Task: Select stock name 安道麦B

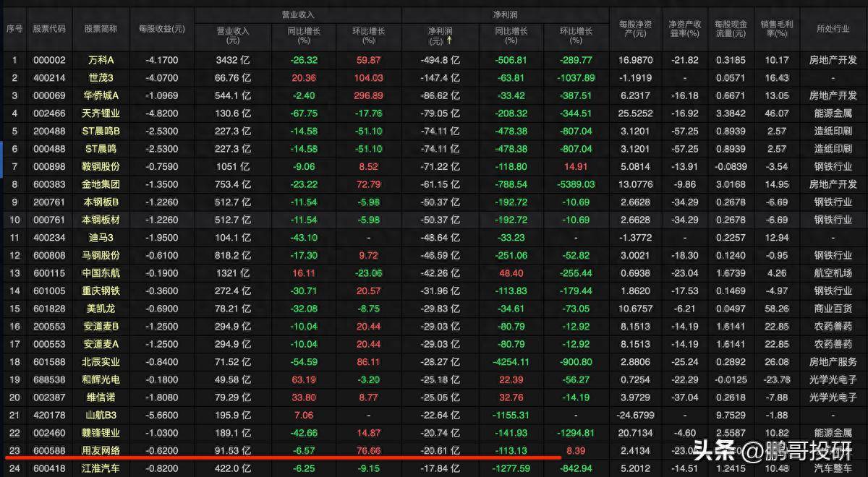Action: 101,326
